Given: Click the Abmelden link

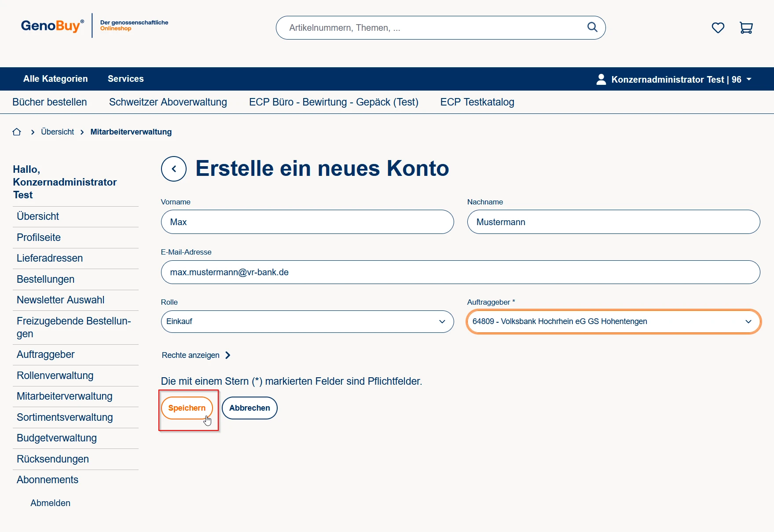Looking at the screenshot, I should pos(50,503).
